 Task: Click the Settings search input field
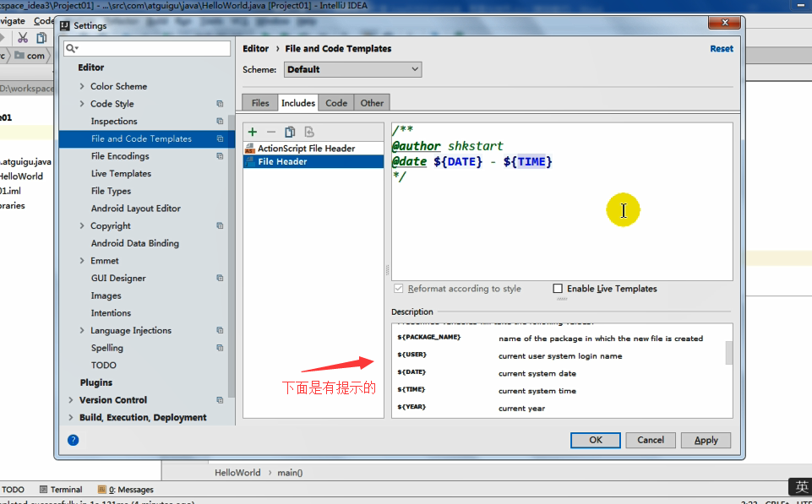click(x=147, y=48)
